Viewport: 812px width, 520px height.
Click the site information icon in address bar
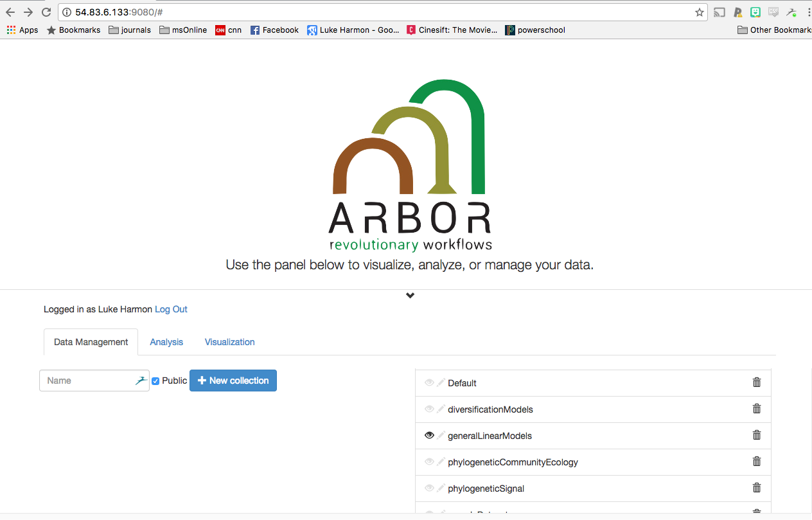67,12
